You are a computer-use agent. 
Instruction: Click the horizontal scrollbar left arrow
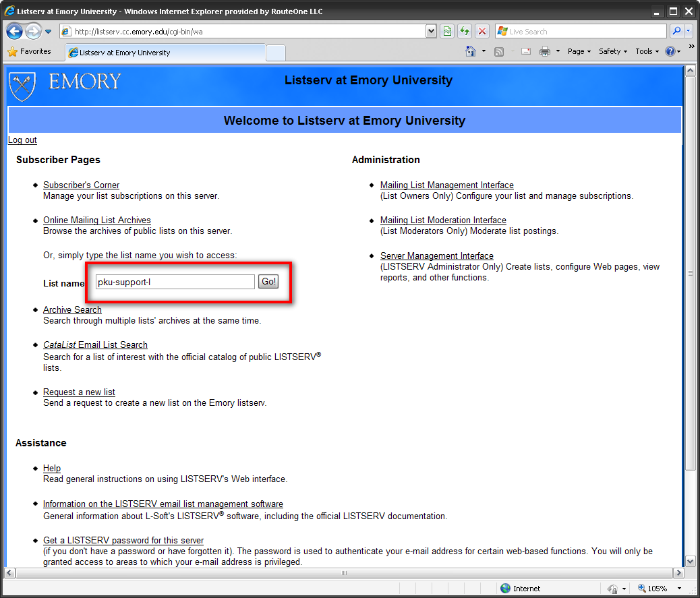pyautogui.click(x=10, y=572)
